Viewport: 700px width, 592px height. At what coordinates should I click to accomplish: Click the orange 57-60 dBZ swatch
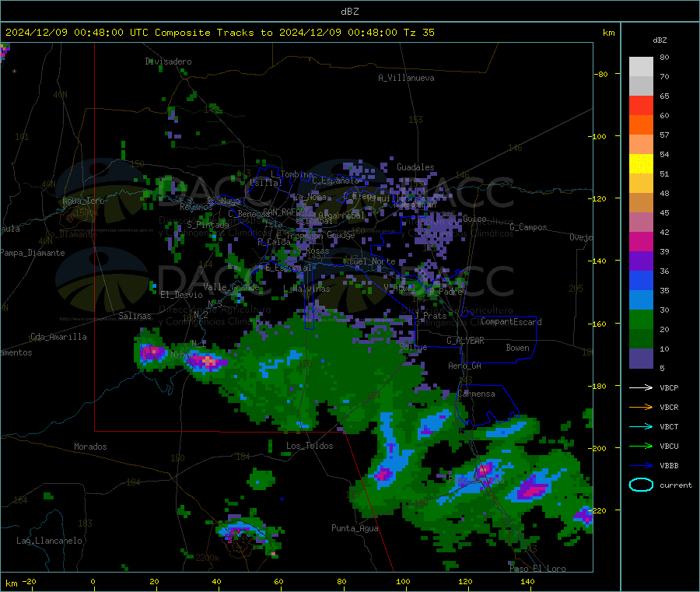(641, 125)
